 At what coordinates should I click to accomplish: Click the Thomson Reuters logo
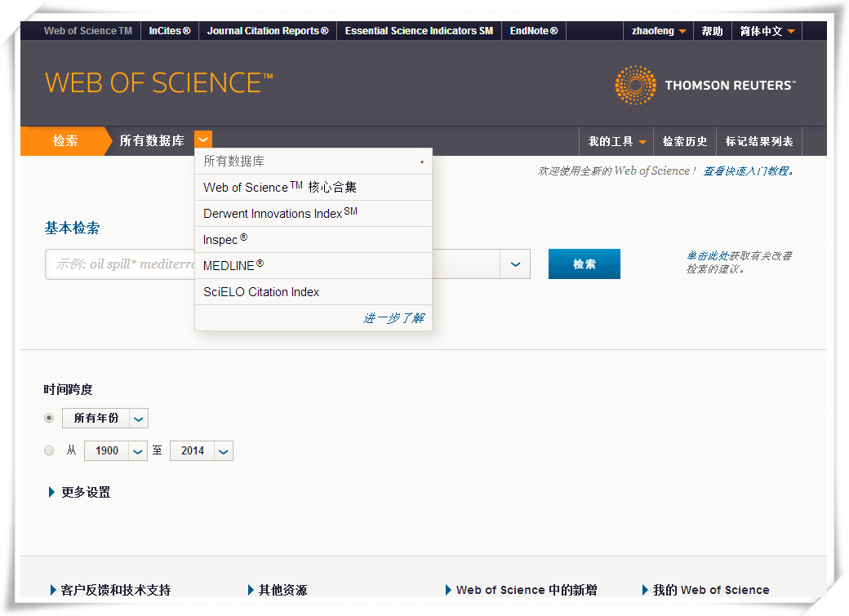click(x=705, y=85)
